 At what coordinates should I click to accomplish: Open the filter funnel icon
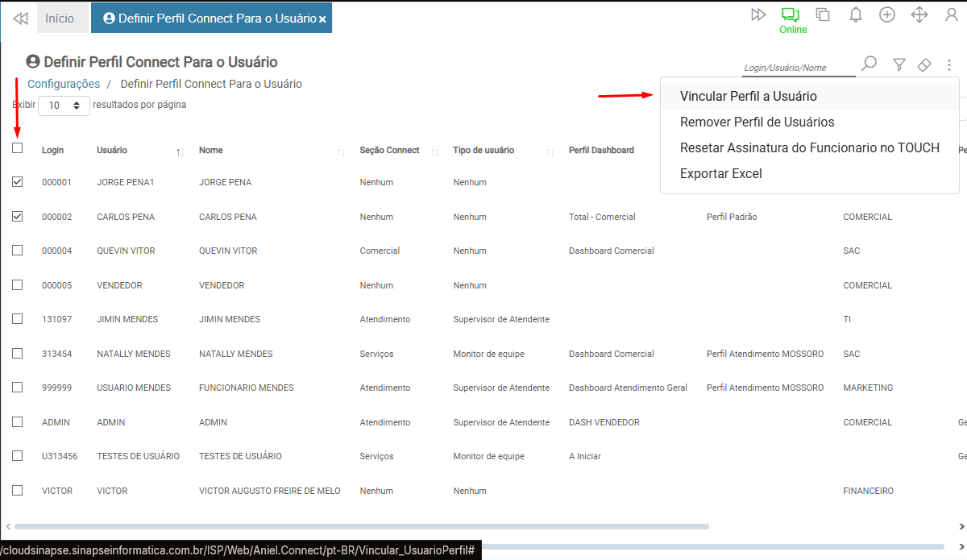tap(899, 64)
